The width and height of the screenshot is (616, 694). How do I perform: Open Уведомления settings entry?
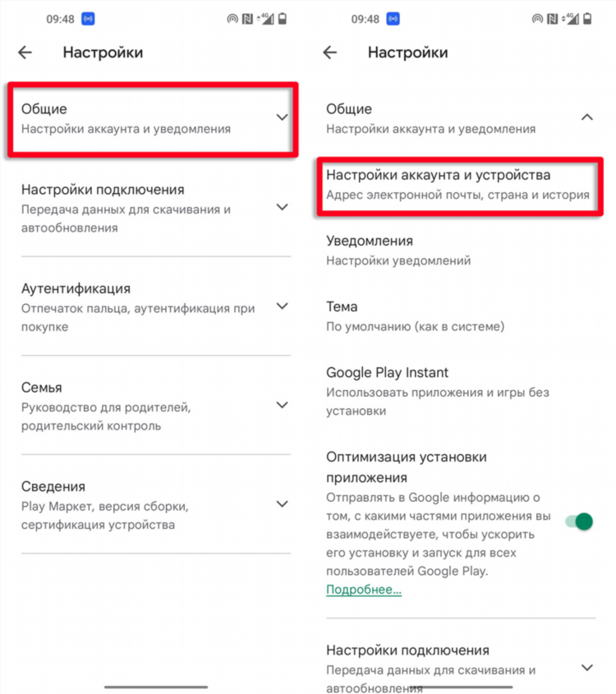coord(460,250)
